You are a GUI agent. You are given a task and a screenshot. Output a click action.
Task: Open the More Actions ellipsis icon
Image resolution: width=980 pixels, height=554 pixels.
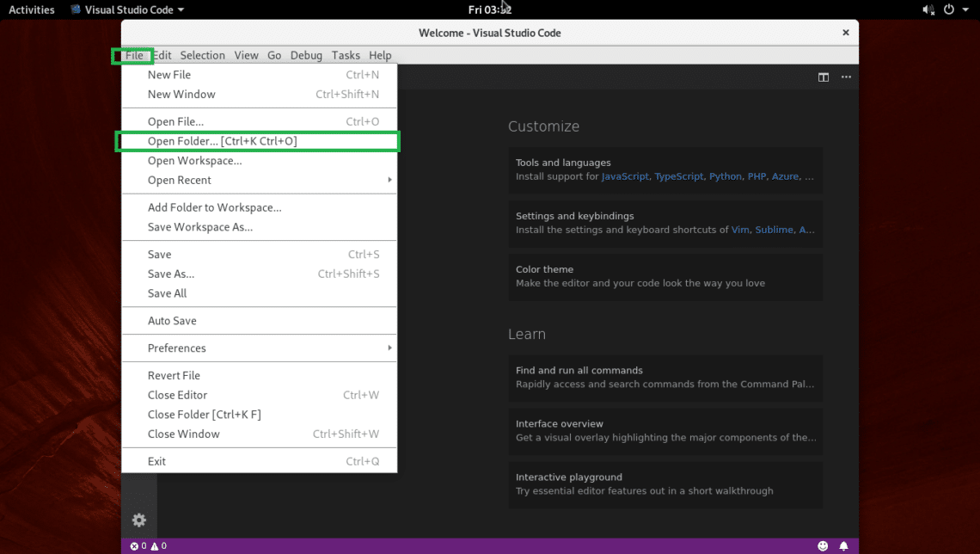(x=846, y=77)
